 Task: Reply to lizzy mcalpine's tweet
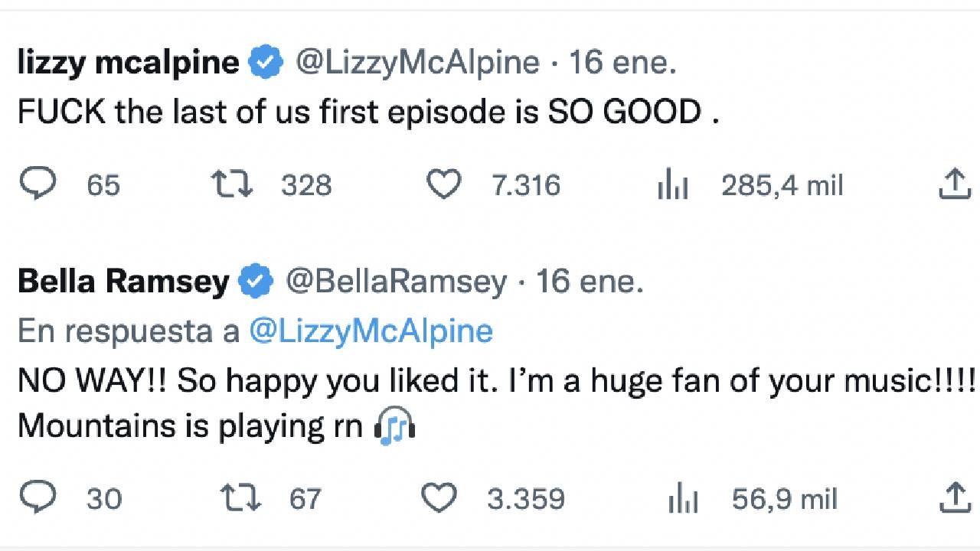coord(37,184)
